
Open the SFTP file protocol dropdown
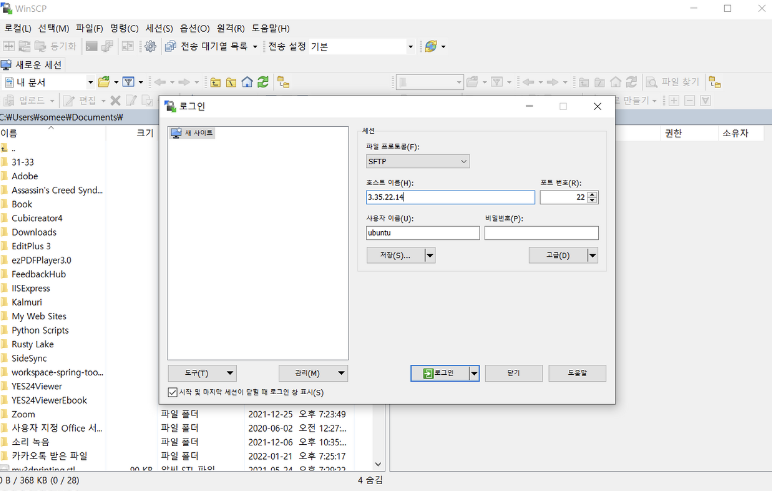click(x=418, y=161)
